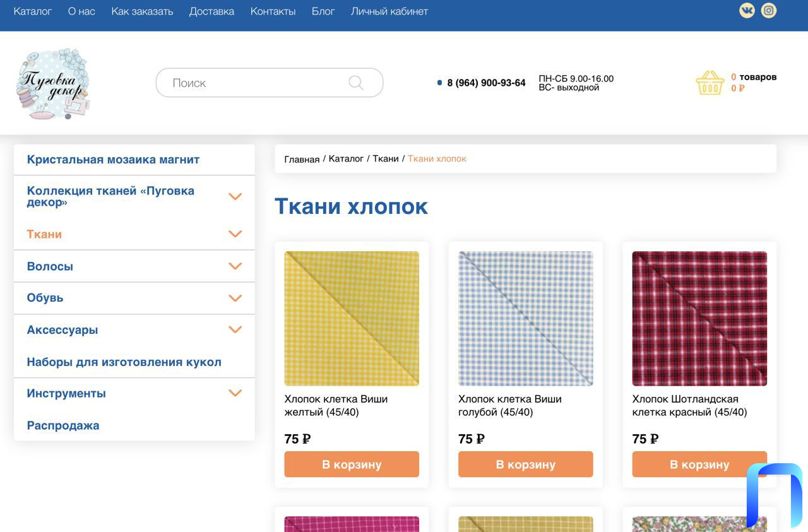This screenshot has height=532, width=808.
Task: Click the Пуговка декор logo
Action: pos(53,83)
